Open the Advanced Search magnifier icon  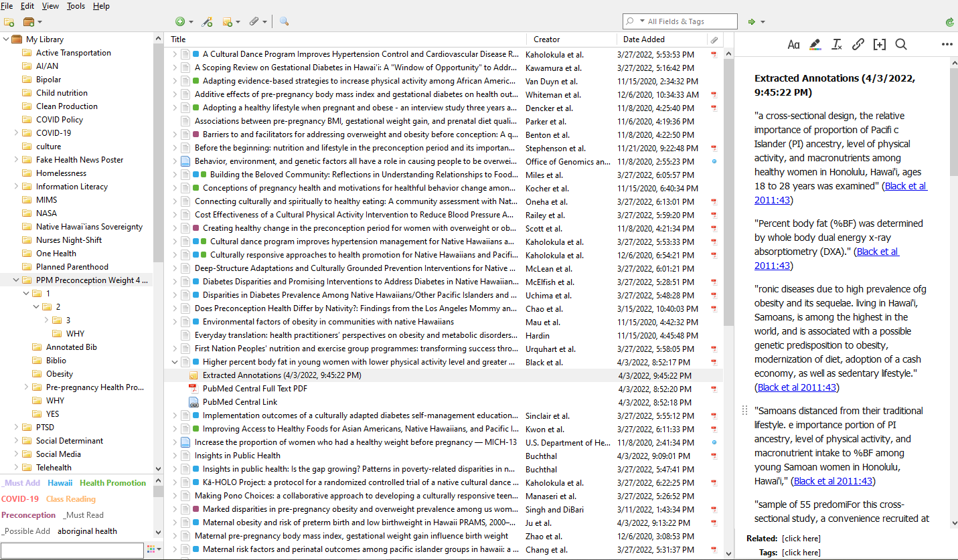[284, 21]
